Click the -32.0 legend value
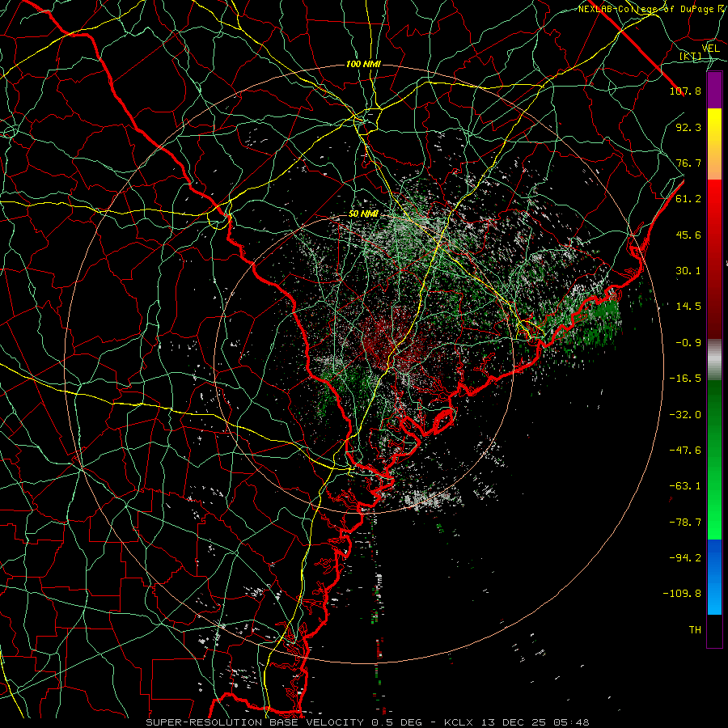 [x=685, y=415]
